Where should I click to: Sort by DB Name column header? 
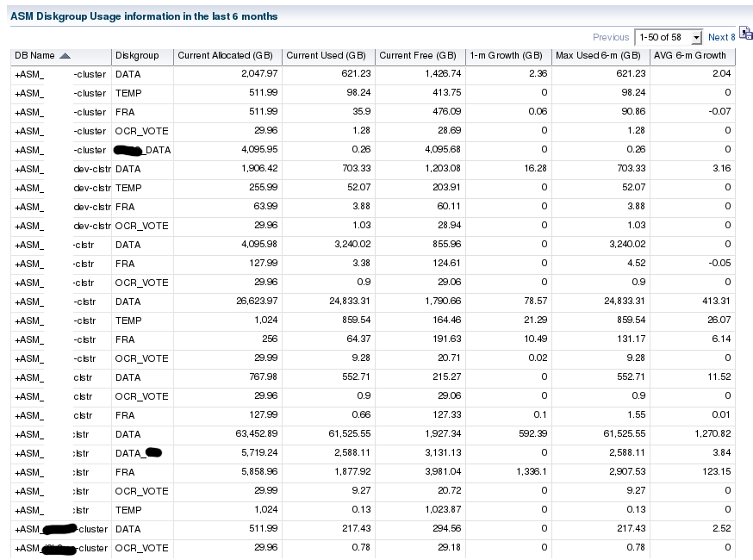point(34,55)
